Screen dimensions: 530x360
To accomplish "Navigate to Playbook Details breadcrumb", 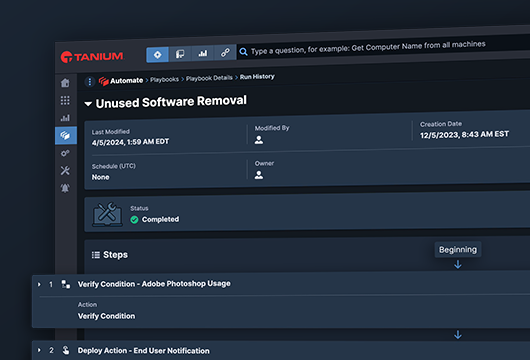I will [x=209, y=78].
